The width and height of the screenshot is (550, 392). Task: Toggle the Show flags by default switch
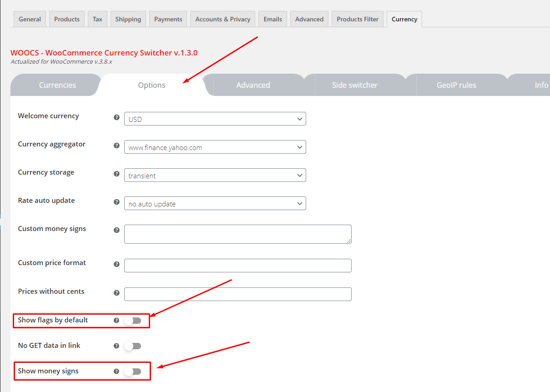133,321
